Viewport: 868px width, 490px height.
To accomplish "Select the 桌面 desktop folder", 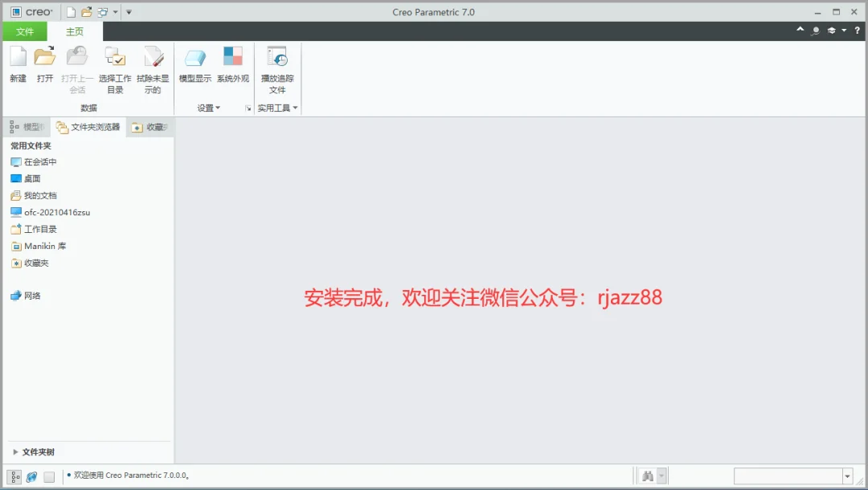I will [26, 178].
